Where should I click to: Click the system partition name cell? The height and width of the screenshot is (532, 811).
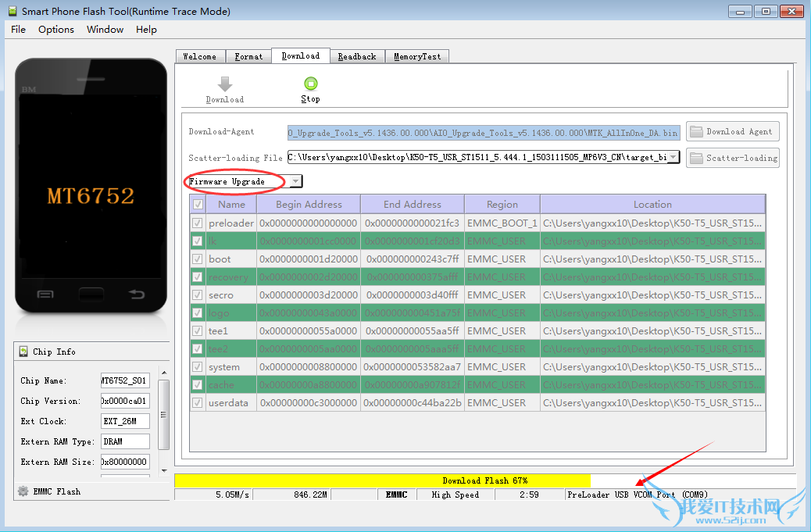click(231, 366)
